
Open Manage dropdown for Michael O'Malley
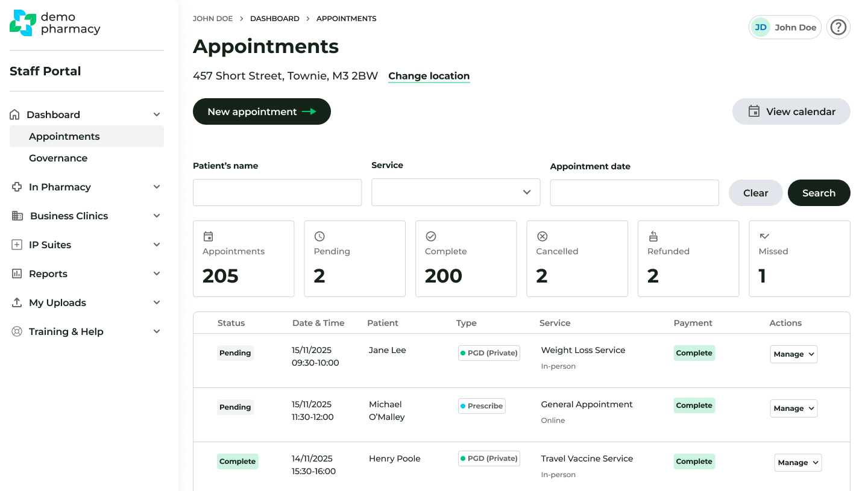(x=793, y=408)
